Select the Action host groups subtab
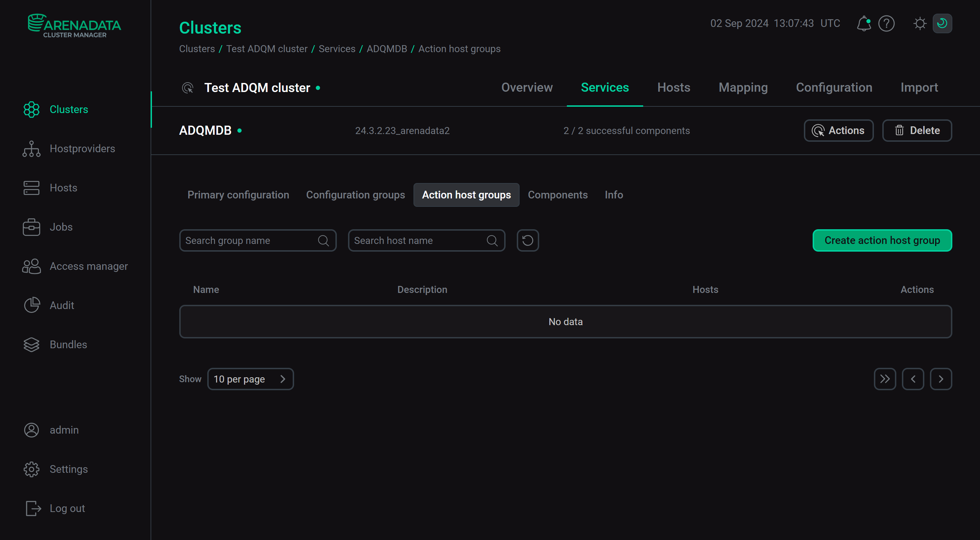 466,195
